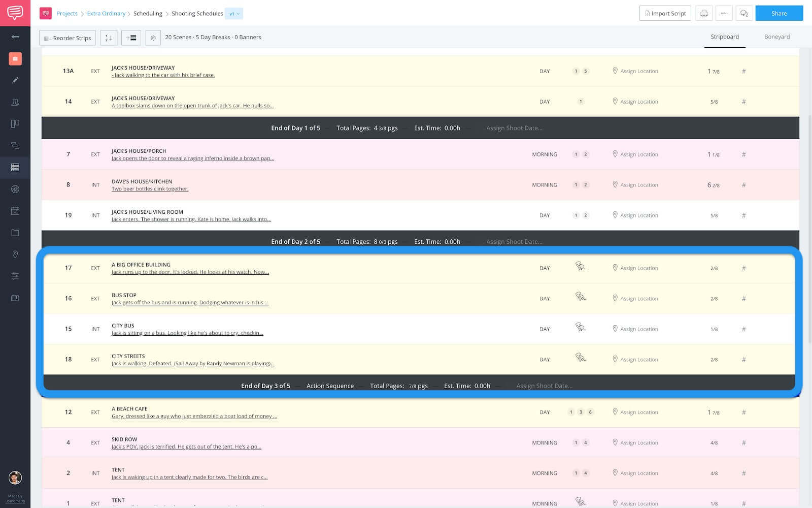This screenshot has width=812, height=508.
Task: Open the shot list sidebar icon
Action: point(15,145)
